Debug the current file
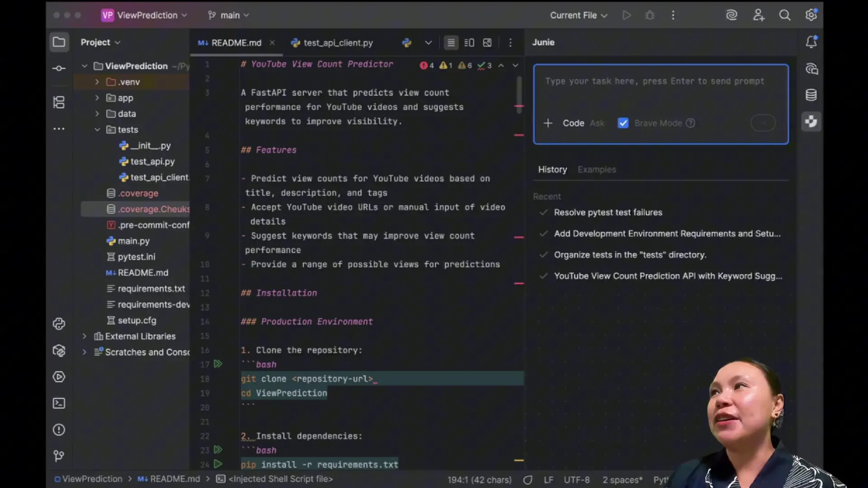The width and height of the screenshot is (868, 488). [650, 15]
